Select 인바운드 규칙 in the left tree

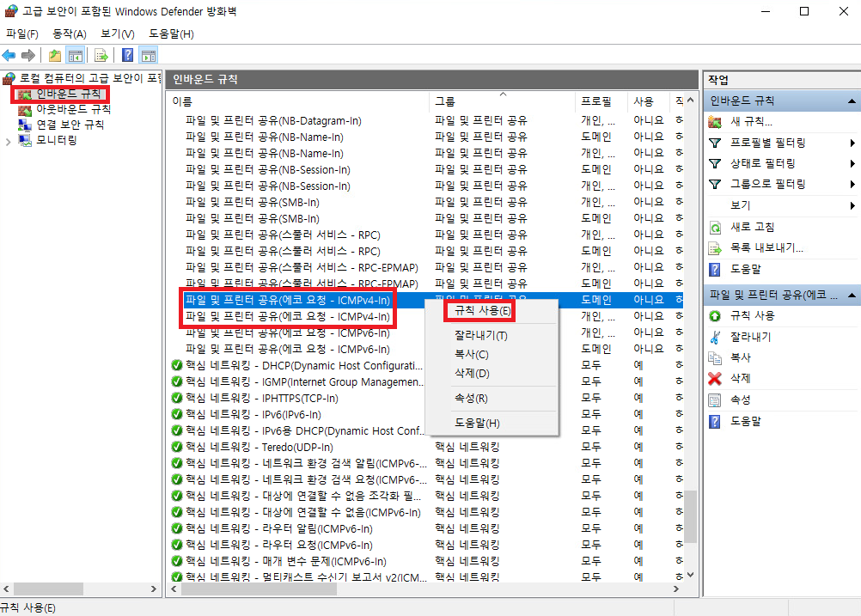pyautogui.click(x=68, y=94)
